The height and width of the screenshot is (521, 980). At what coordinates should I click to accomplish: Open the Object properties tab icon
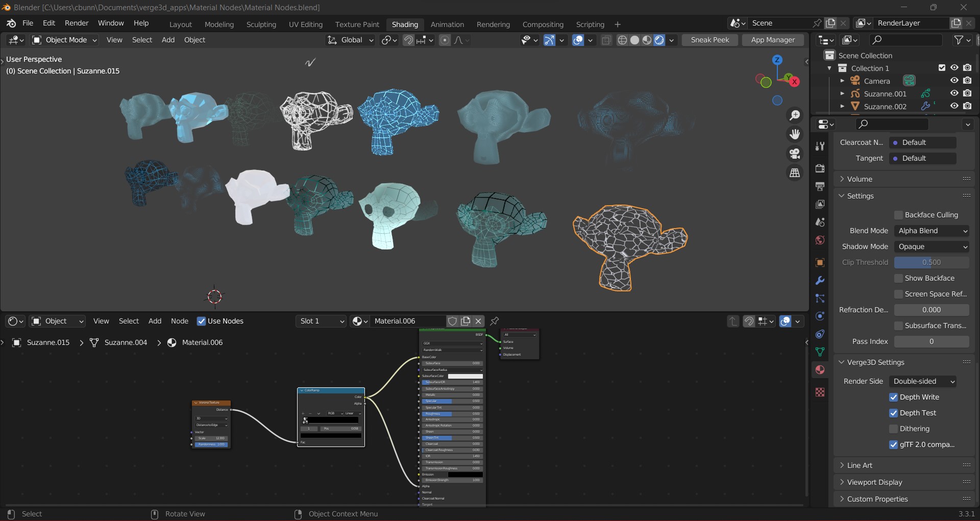tap(820, 262)
